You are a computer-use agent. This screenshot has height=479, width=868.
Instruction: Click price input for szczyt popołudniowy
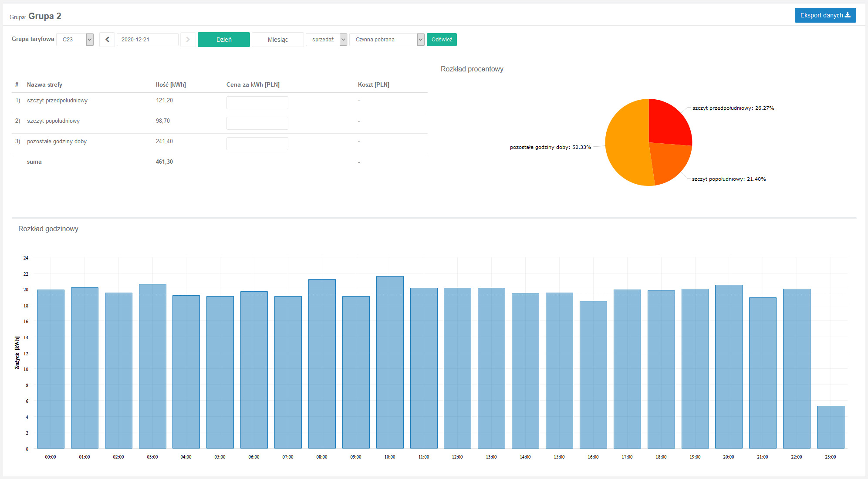tap(257, 123)
